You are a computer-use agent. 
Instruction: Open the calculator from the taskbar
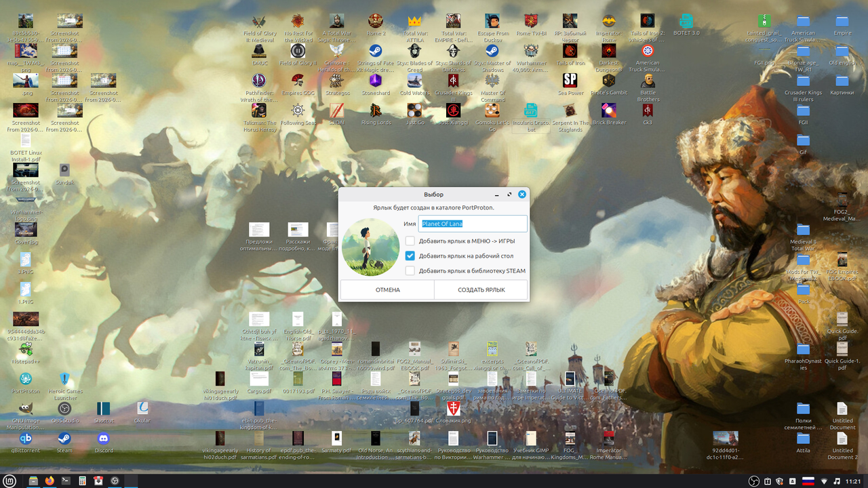click(82, 481)
